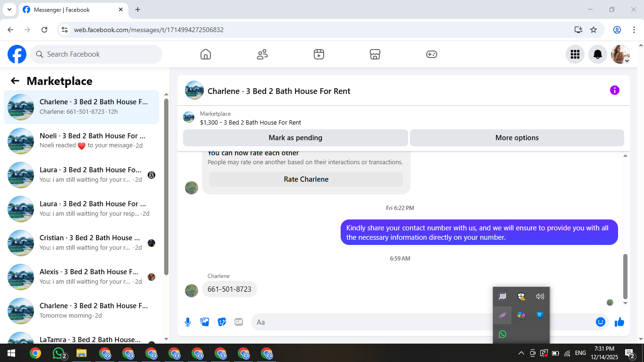The width and height of the screenshot is (644, 362).
Task: View site information icon in address bar
Action: tap(65, 30)
